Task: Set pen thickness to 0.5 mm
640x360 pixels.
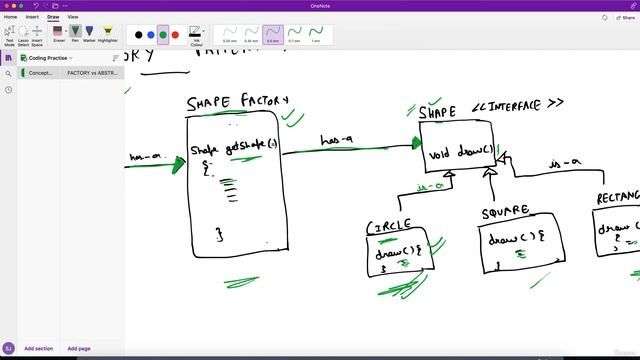Action: point(273,35)
